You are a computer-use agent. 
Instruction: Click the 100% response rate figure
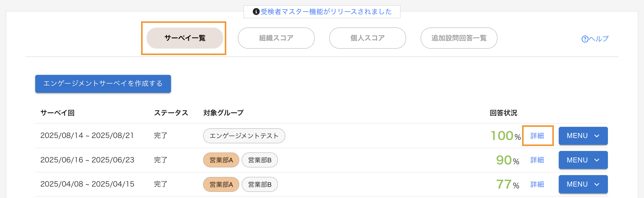[505, 136]
